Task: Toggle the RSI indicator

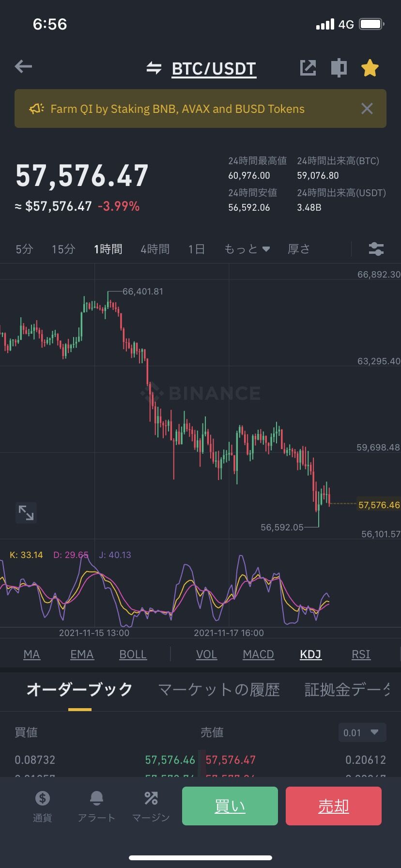Action: pyautogui.click(x=361, y=654)
